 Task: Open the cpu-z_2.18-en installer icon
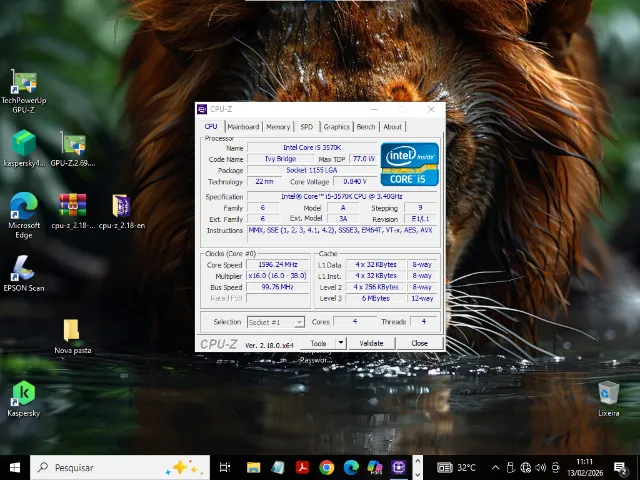point(122,211)
